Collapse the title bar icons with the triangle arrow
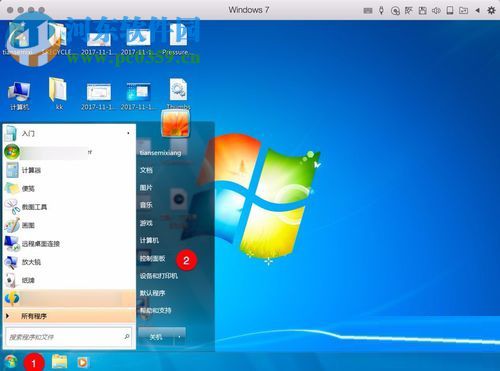The image size is (500, 371). (477, 11)
